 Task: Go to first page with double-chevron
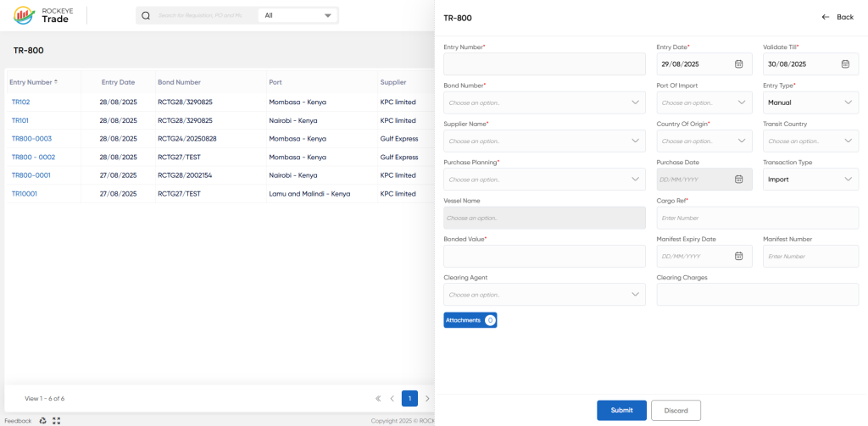coord(378,398)
